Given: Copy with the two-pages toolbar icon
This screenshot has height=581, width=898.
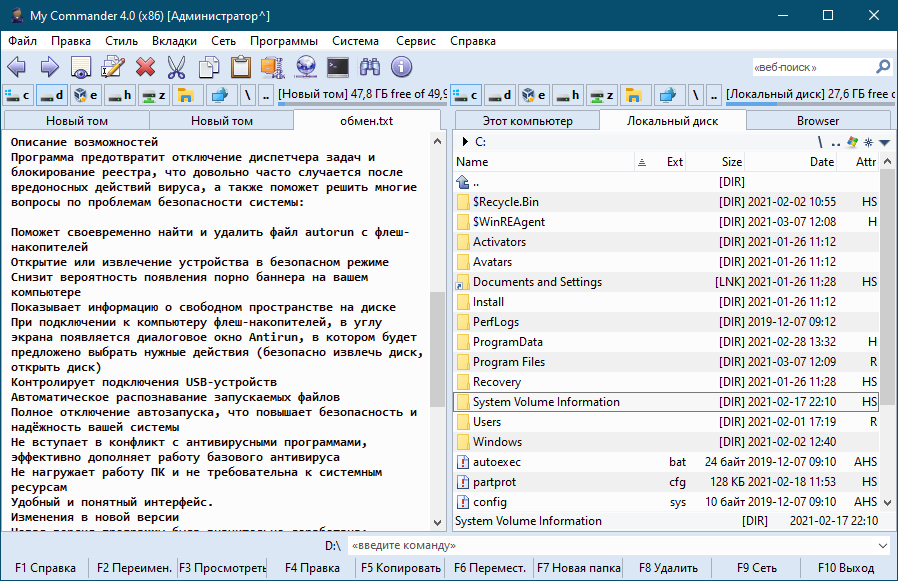Looking at the screenshot, I should 209,67.
